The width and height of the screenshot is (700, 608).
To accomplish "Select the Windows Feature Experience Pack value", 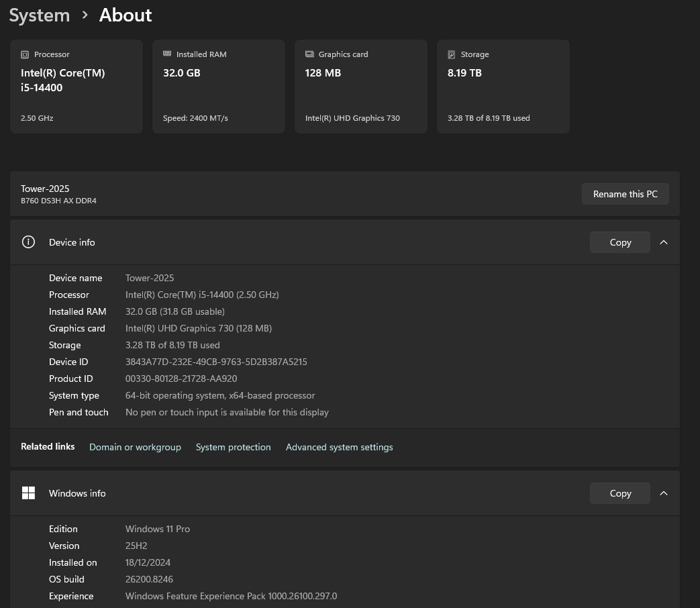I will pyautogui.click(x=232, y=596).
